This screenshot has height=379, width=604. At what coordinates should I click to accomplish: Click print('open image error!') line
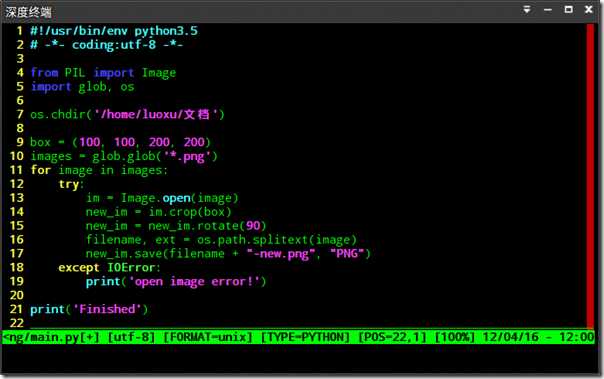point(176,282)
